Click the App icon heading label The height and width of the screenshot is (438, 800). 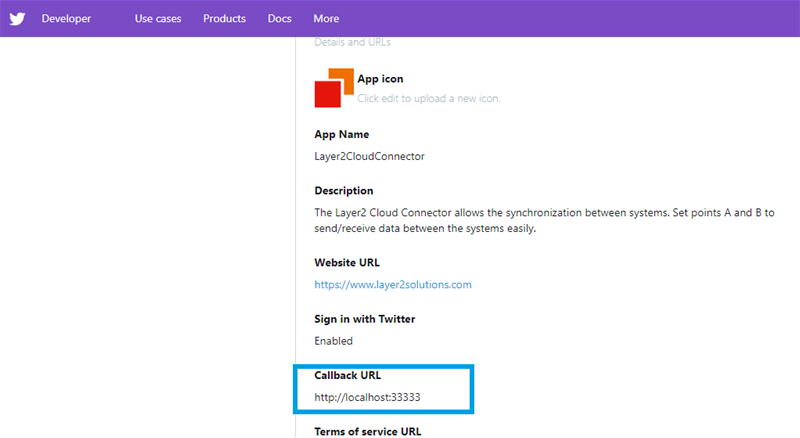(x=380, y=78)
